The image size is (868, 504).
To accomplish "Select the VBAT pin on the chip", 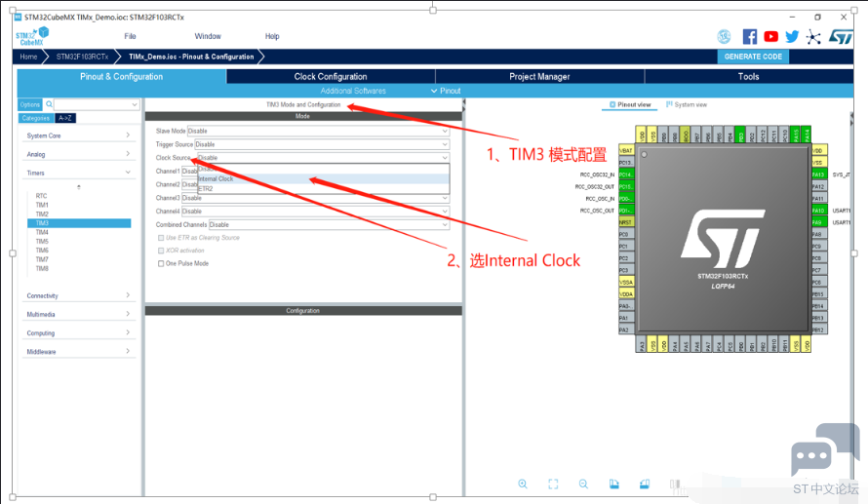I will click(x=626, y=150).
